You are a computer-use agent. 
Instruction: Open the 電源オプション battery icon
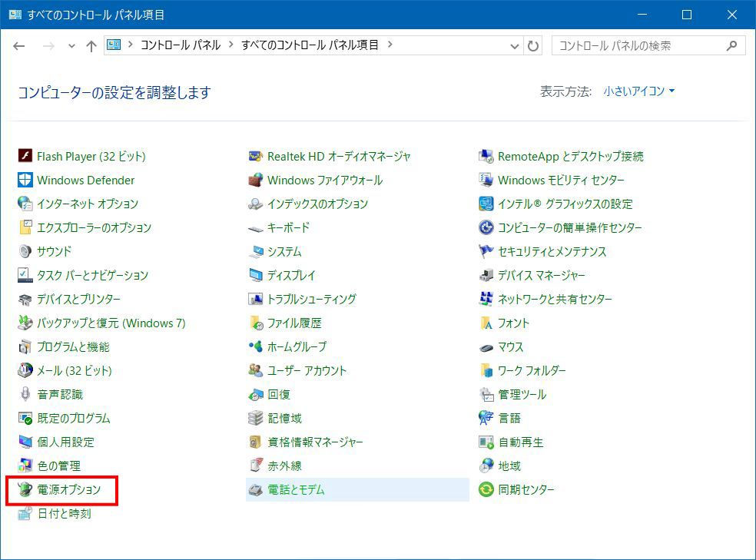pyautogui.click(x=25, y=489)
